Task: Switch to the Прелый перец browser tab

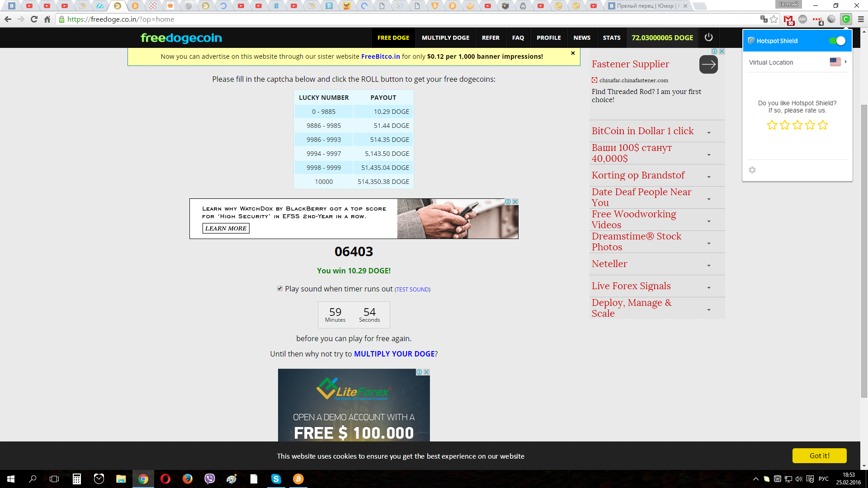Action: click(646, 6)
